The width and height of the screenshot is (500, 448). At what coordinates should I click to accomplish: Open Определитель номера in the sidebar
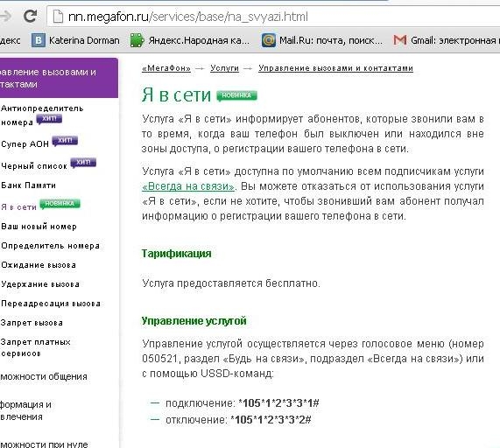[51, 246]
